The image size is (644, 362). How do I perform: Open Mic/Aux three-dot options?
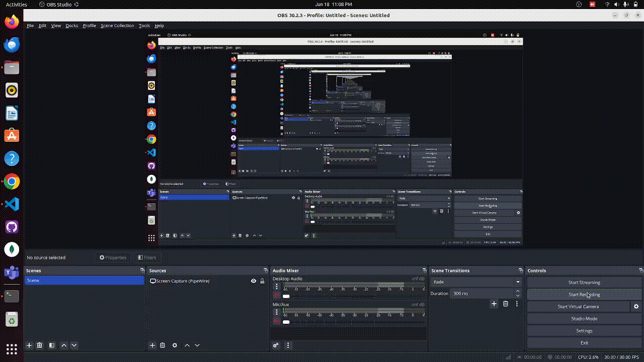pos(276,312)
